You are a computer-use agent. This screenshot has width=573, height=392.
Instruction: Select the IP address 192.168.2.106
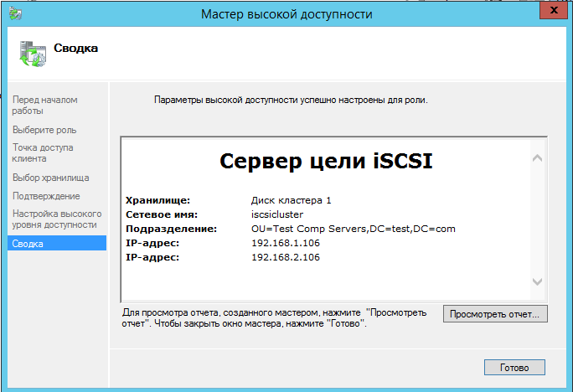coord(285,257)
